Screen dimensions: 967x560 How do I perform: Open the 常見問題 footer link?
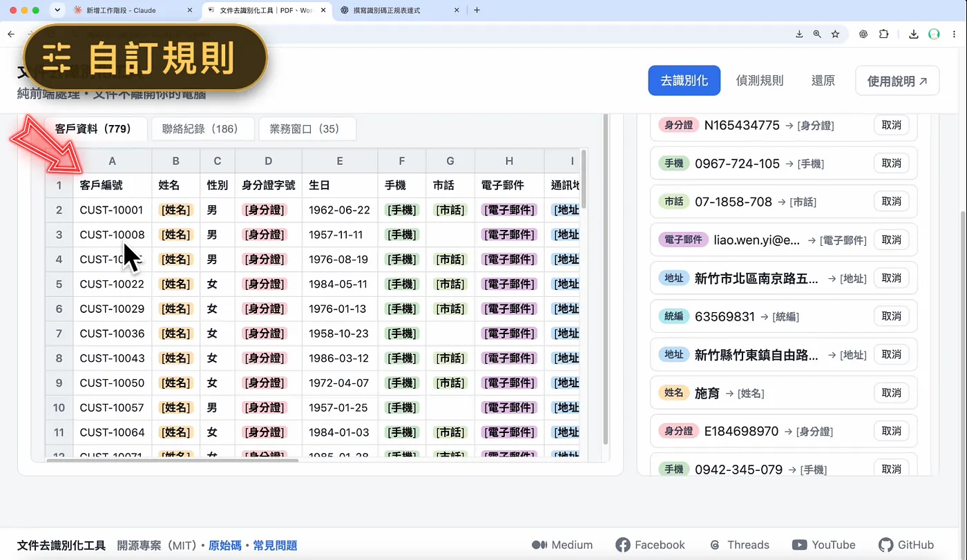pos(275,545)
